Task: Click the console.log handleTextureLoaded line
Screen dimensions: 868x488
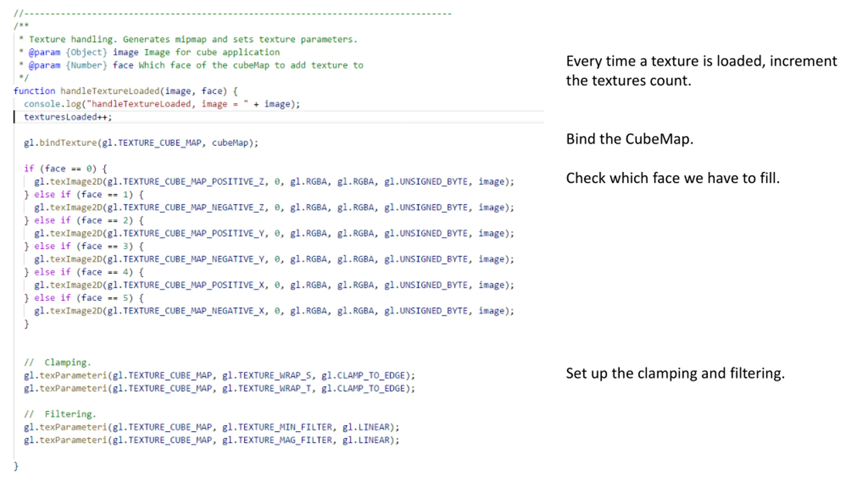Action: coord(162,104)
